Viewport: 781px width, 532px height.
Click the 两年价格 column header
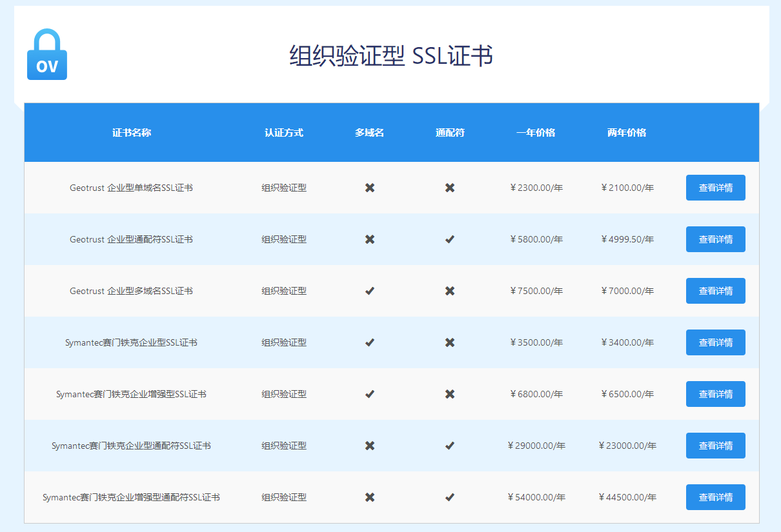click(627, 133)
